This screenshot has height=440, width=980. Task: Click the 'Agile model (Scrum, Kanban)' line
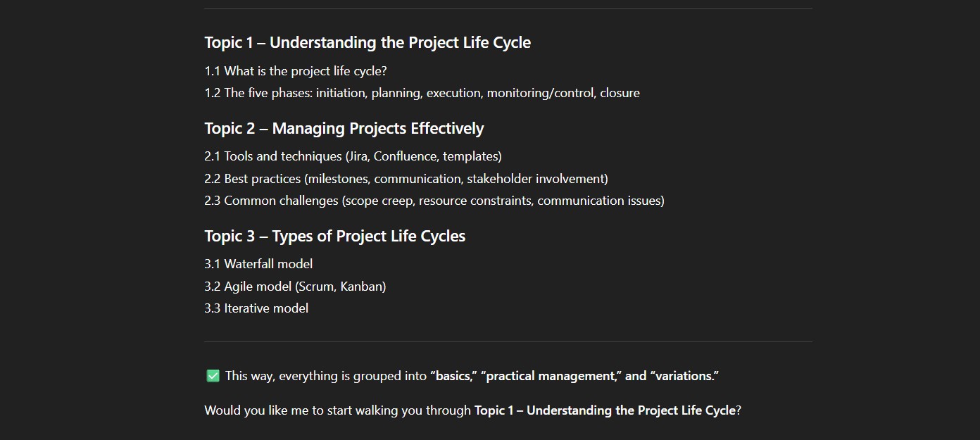tap(295, 287)
